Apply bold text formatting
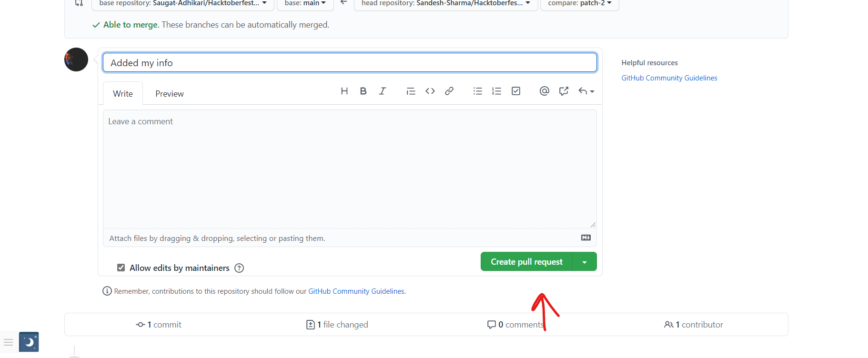This screenshot has height=358, width=868. (363, 91)
